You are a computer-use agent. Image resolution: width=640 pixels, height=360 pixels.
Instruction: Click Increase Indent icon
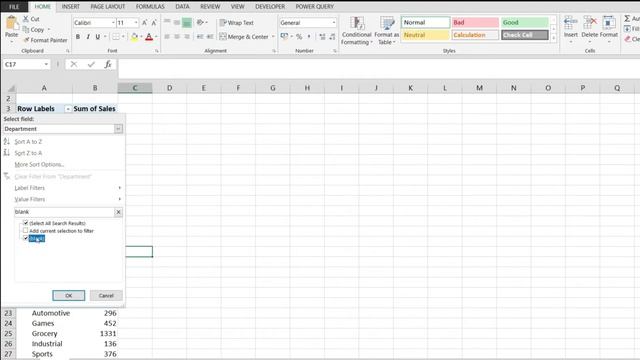210,37
